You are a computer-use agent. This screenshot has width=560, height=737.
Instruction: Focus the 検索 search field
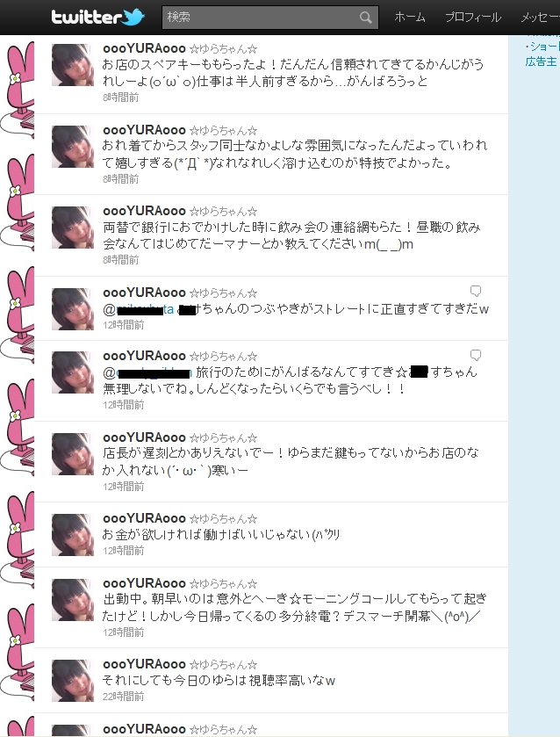[x=269, y=18]
